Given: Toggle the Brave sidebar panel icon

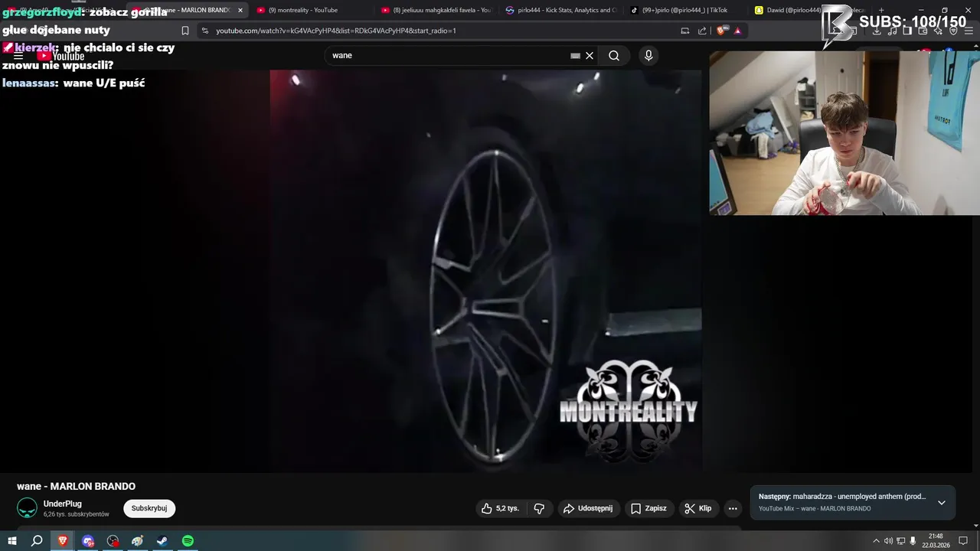Looking at the screenshot, I should tap(908, 31).
